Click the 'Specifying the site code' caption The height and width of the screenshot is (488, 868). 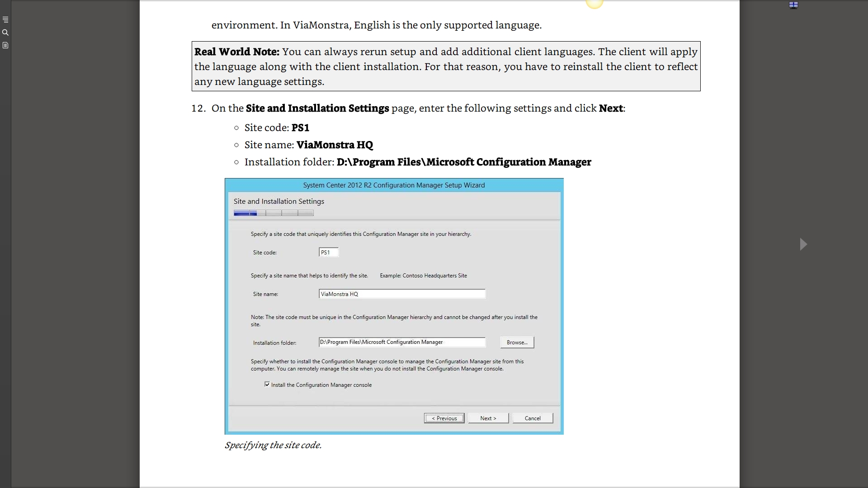(x=273, y=445)
